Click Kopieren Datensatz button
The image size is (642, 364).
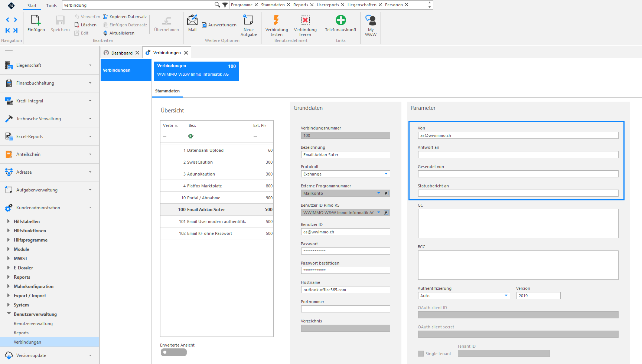[x=125, y=17]
